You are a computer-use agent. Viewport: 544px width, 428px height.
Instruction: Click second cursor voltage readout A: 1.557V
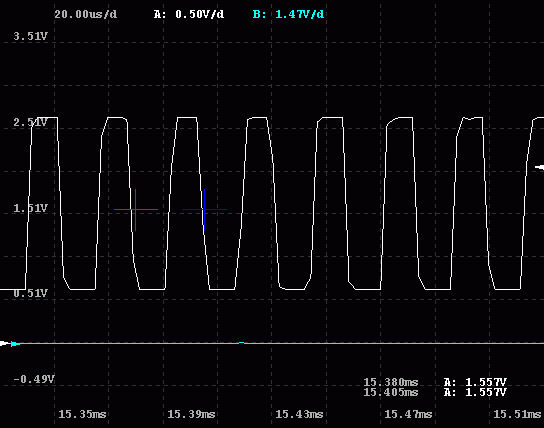475,392
